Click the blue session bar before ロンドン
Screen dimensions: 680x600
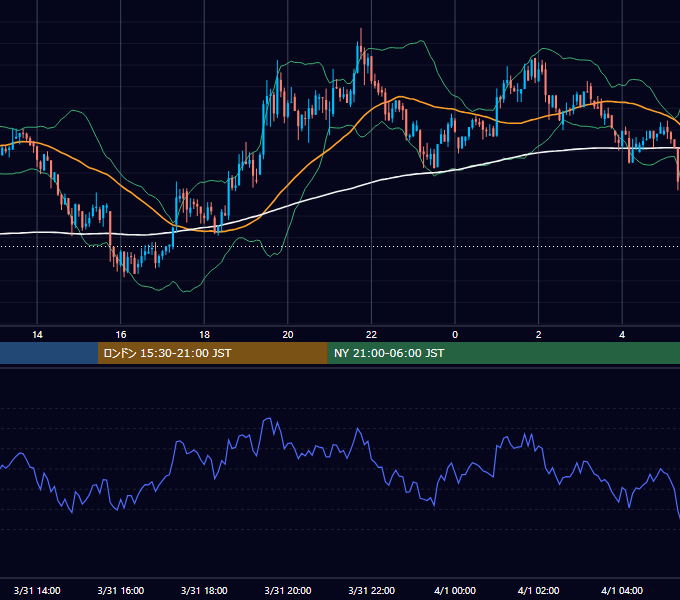49,353
